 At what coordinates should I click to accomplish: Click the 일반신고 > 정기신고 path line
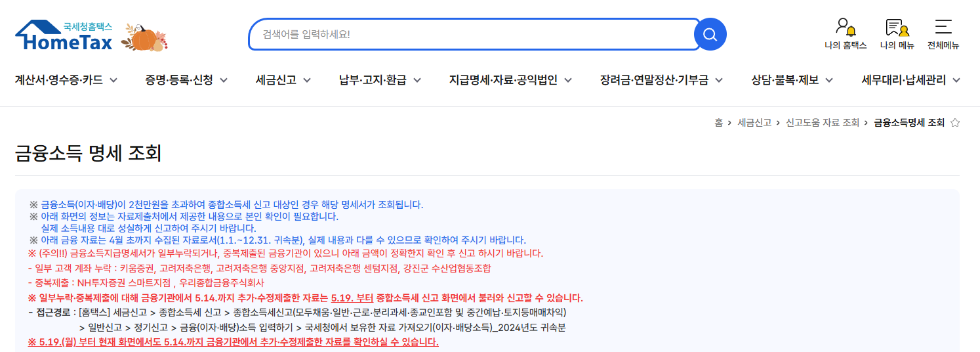click(x=322, y=327)
